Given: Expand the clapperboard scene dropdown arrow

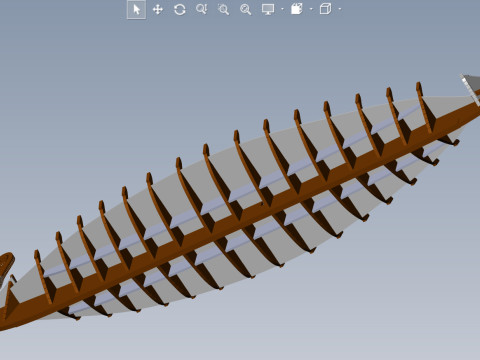Looking at the screenshot, I should pyautogui.click(x=311, y=9).
